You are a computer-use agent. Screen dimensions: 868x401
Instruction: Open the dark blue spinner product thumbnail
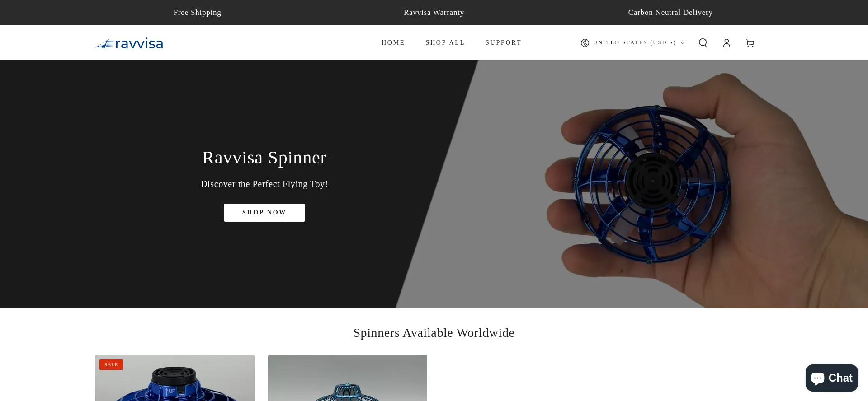[175, 378]
